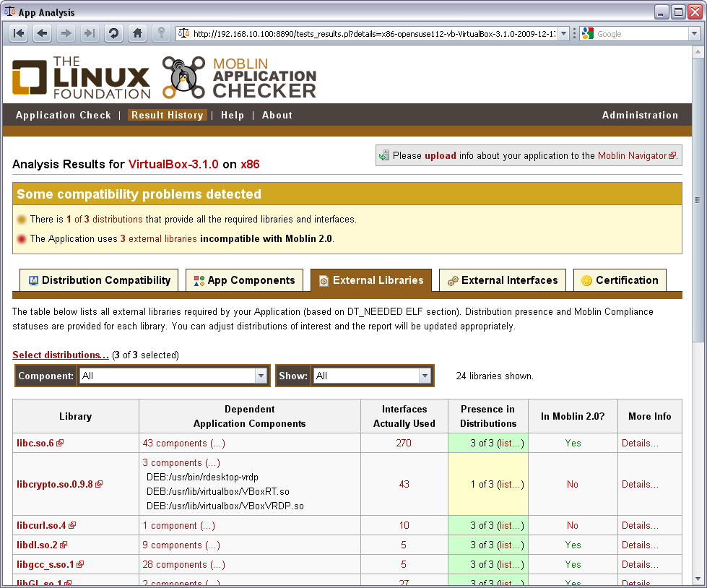Expand 43 components list for libc.so.6
The width and height of the screenshot is (707, 588).
tap(184, 443)
